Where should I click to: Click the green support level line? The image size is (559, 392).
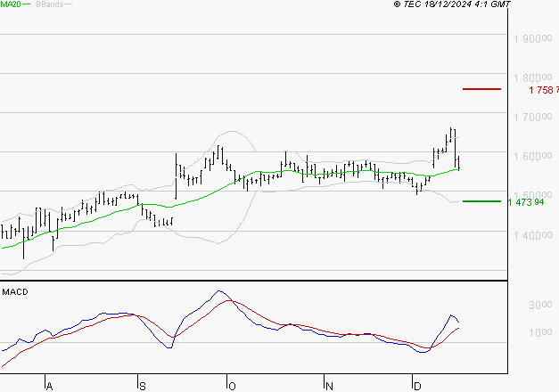click(481, 201)
